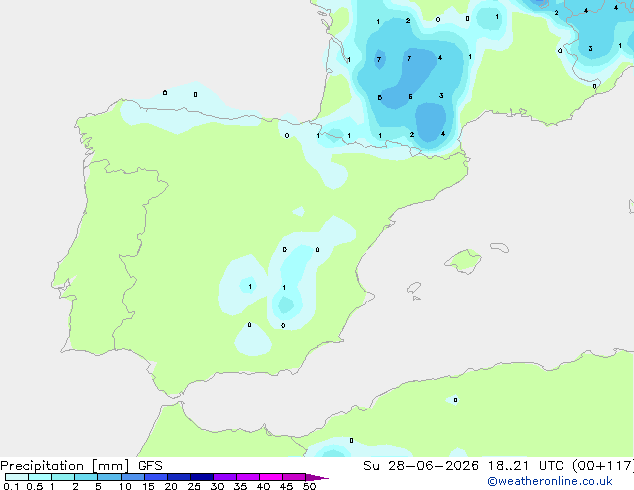This screenshot has height=490, width=634.
Task: Click the '50' legend scale label
Action: (x=309, y=486)
